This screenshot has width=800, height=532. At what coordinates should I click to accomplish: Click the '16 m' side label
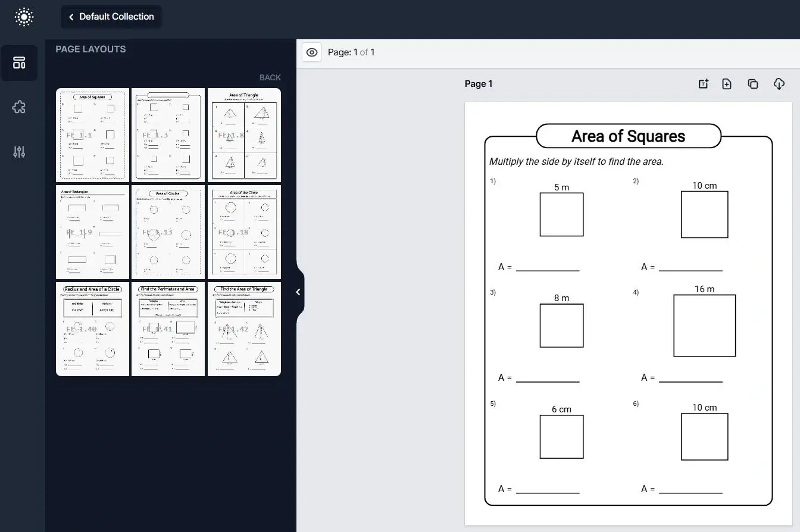click(704, 289)
